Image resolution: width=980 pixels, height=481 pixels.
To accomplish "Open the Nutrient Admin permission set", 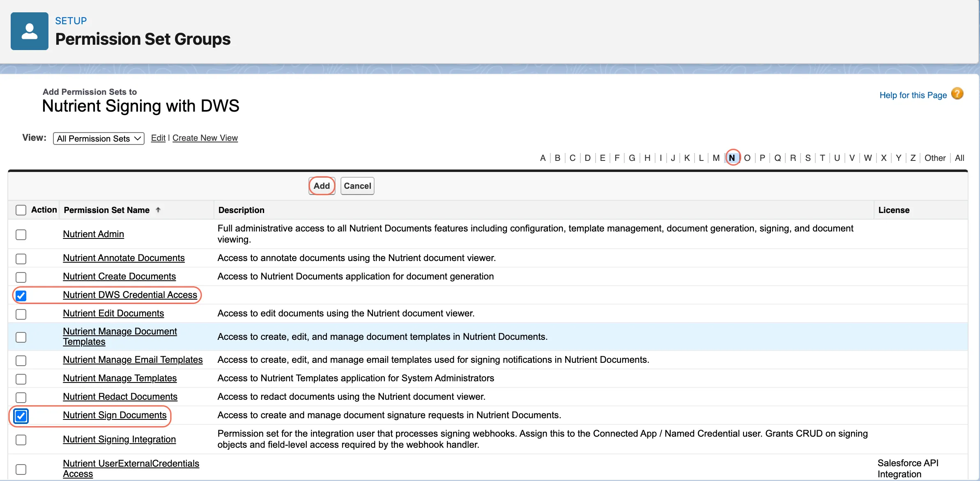I will [93, 234].
